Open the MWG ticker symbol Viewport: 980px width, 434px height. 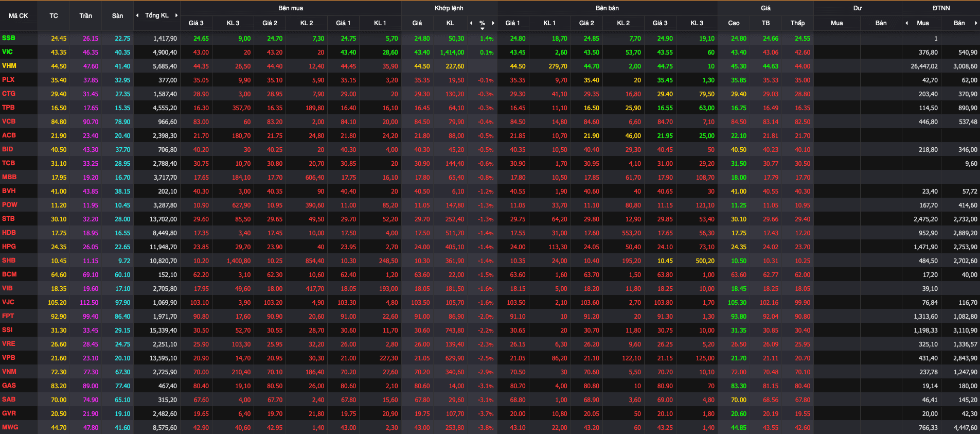10,427
